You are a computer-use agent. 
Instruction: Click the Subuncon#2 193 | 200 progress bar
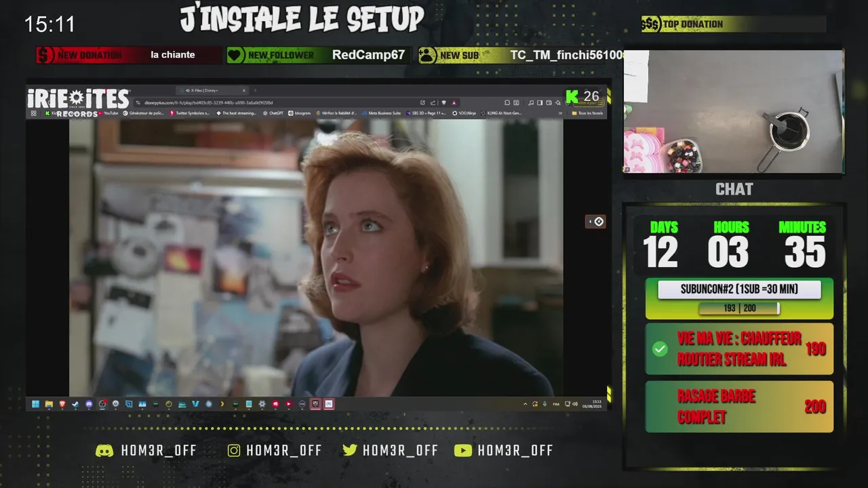tap(739, 308)
